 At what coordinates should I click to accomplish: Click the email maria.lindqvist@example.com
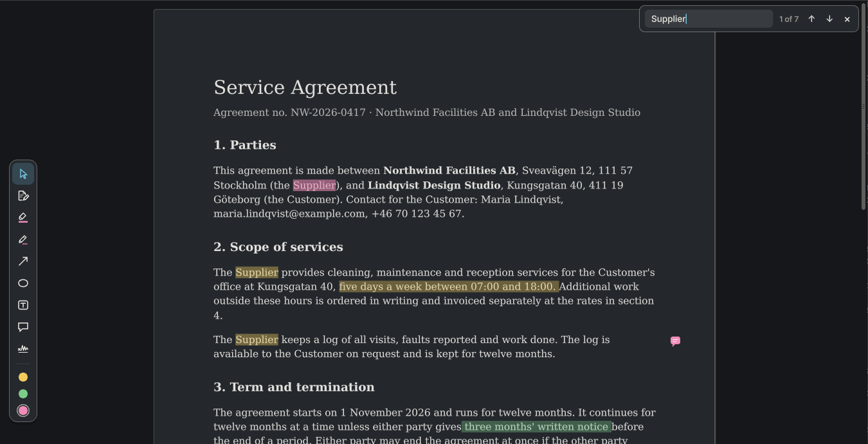289,214
